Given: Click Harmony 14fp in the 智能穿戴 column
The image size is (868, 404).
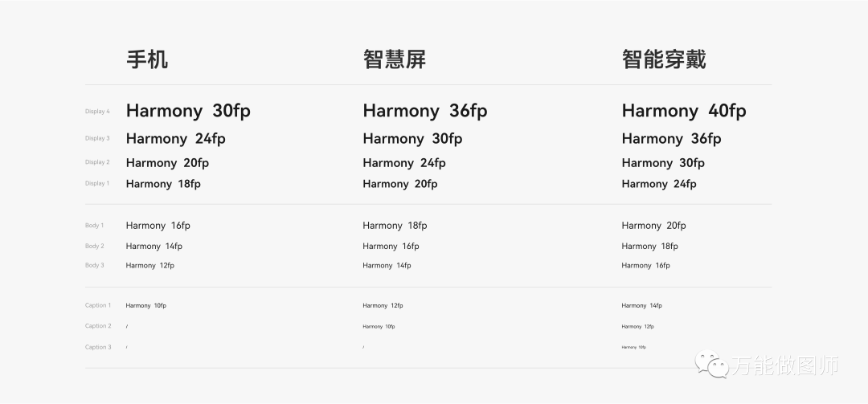Looking at the screenshot, I should [641, 305].
